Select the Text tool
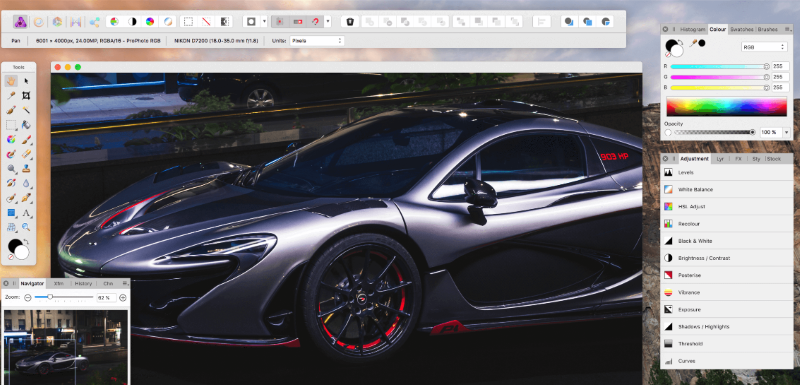The image size is (800, 385). click(26, 213)
